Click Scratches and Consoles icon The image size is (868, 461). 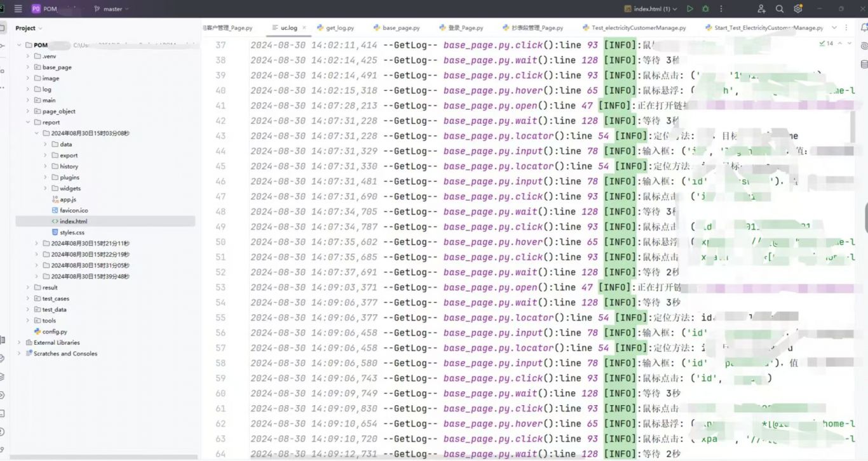[x=29, y=354]
